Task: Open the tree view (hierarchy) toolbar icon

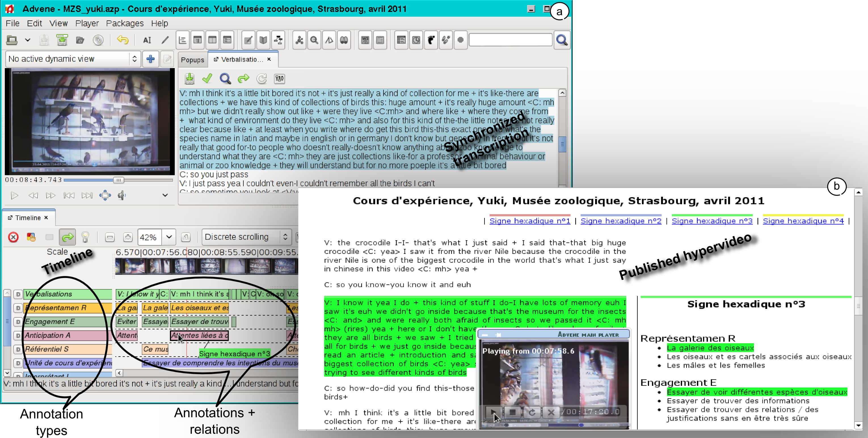Action: [278, 40]
